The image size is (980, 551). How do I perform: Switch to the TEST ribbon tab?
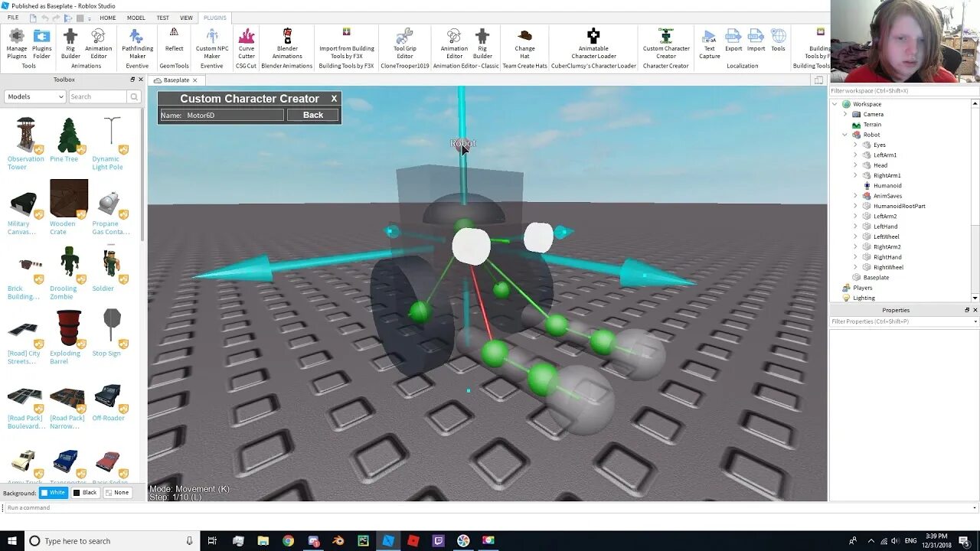pyautogui.click(x=163, y=18)
